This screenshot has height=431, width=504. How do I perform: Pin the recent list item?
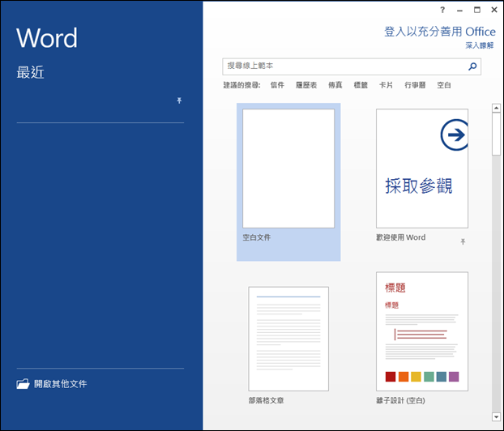pyautogui.click(x=179, y=100)
